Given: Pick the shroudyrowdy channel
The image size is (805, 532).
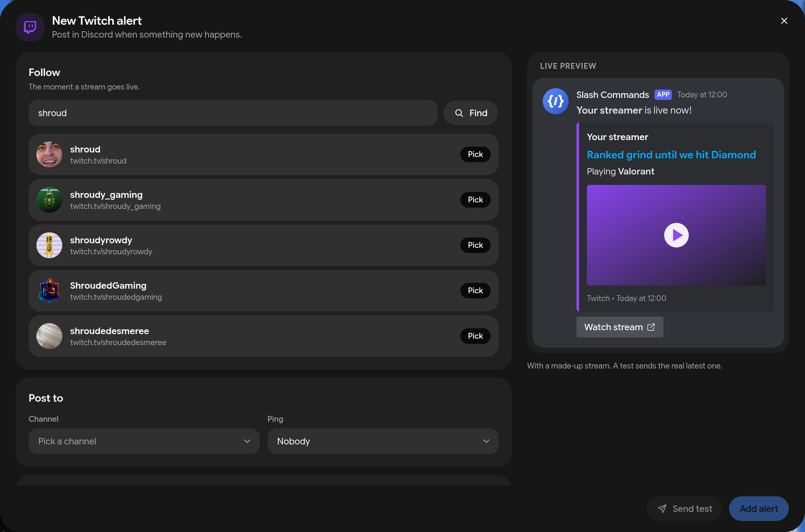Looking at the screenshot, I should 475,245.
